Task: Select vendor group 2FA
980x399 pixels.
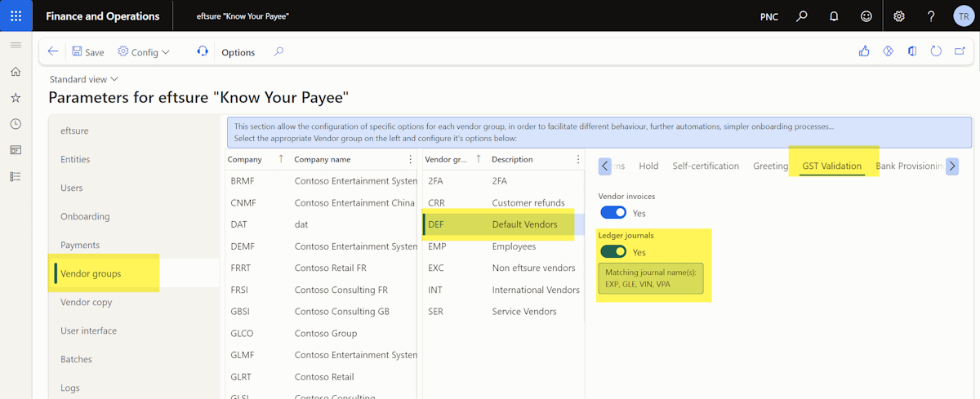Action: tap(505, 181)
